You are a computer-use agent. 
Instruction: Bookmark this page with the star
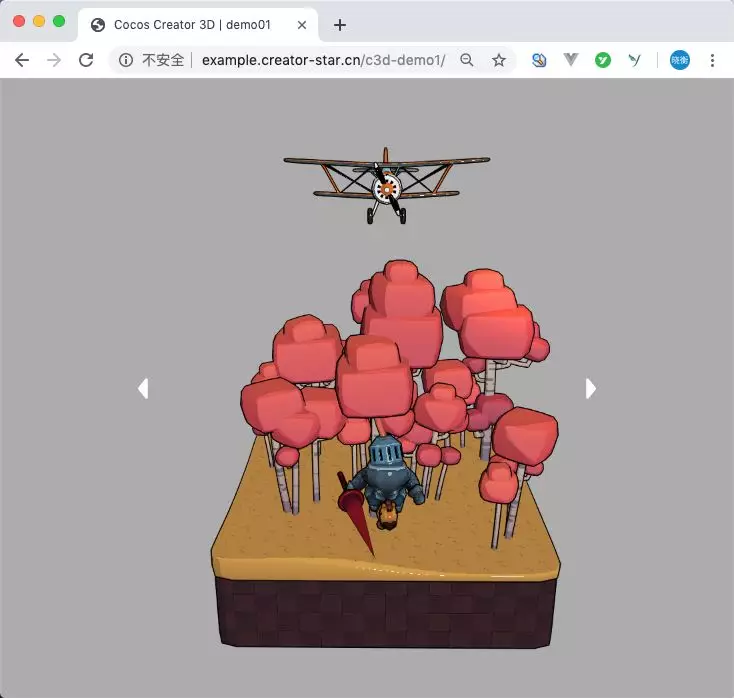tap(499, 60)
